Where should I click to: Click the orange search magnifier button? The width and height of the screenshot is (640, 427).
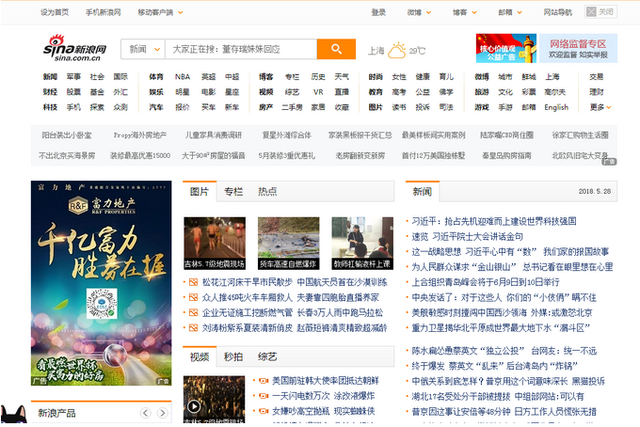336,49
